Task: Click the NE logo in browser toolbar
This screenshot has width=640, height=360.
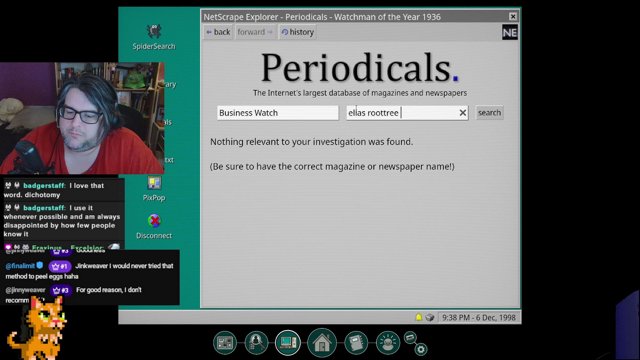Action: coord(510,32)
